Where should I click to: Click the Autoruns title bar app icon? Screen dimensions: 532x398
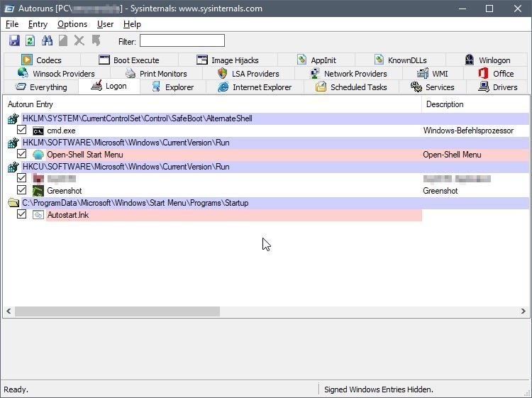pyautogui.click(x=9, y=9)
